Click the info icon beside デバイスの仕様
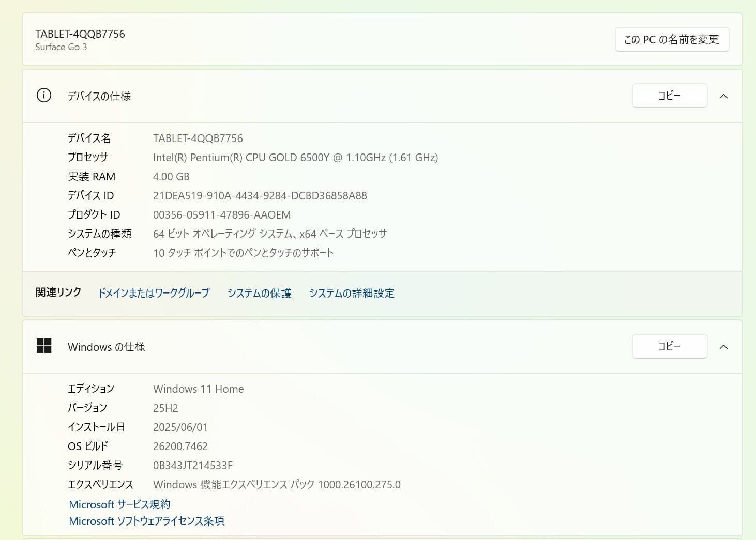This screenshot has width=756, height=540. 44,96
